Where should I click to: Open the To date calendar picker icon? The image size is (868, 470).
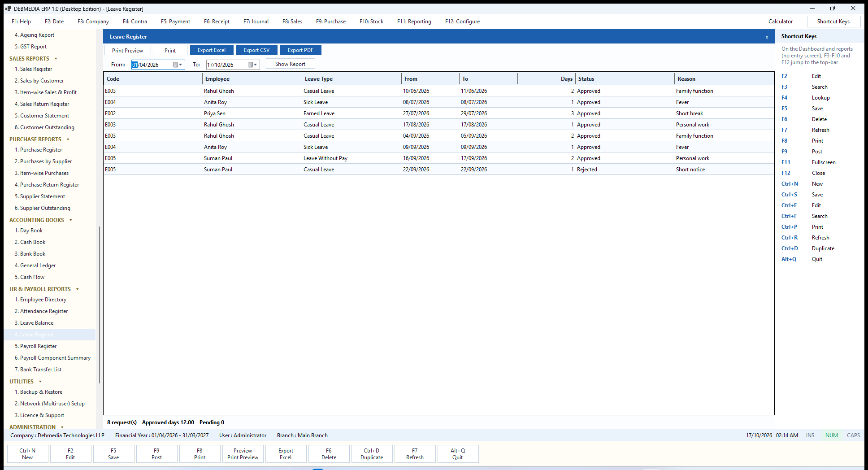[250, 65]
